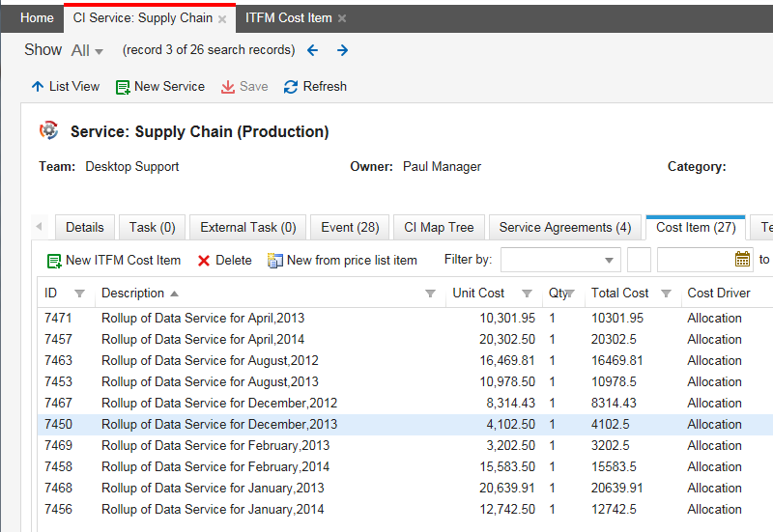
Task: Open the Filter by combo box
Action: (x=560, y=260)
